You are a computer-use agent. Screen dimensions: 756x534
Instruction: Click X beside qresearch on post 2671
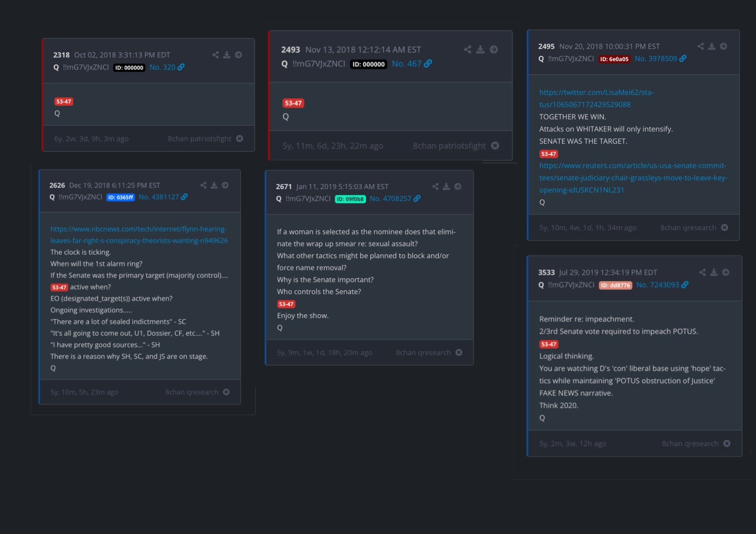(459, 352)
